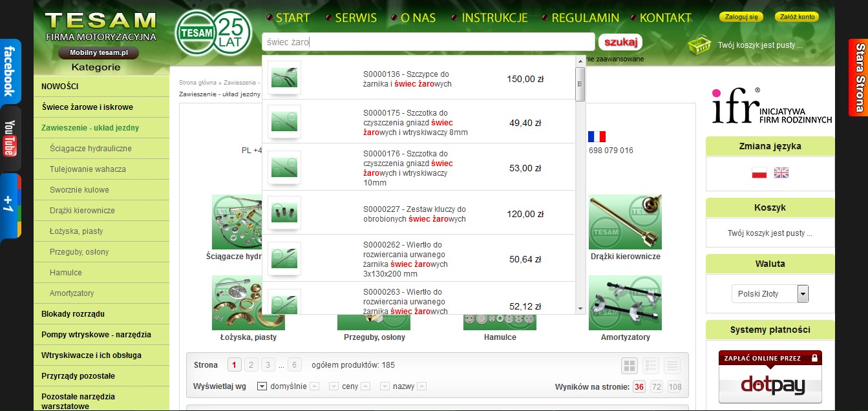The image size is (868, 411).
Task: Sort by ceny descending arrow
Action: pos(334,386)
